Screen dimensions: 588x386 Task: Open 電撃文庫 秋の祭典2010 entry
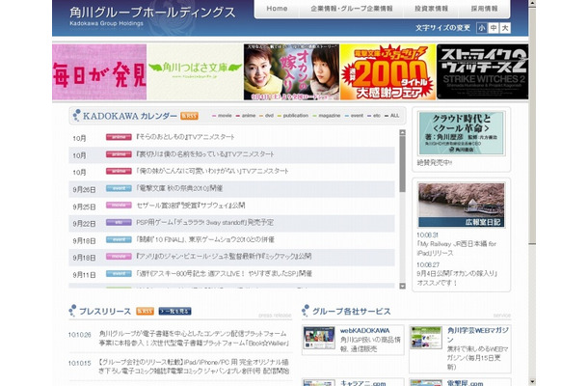pos(179,188)
